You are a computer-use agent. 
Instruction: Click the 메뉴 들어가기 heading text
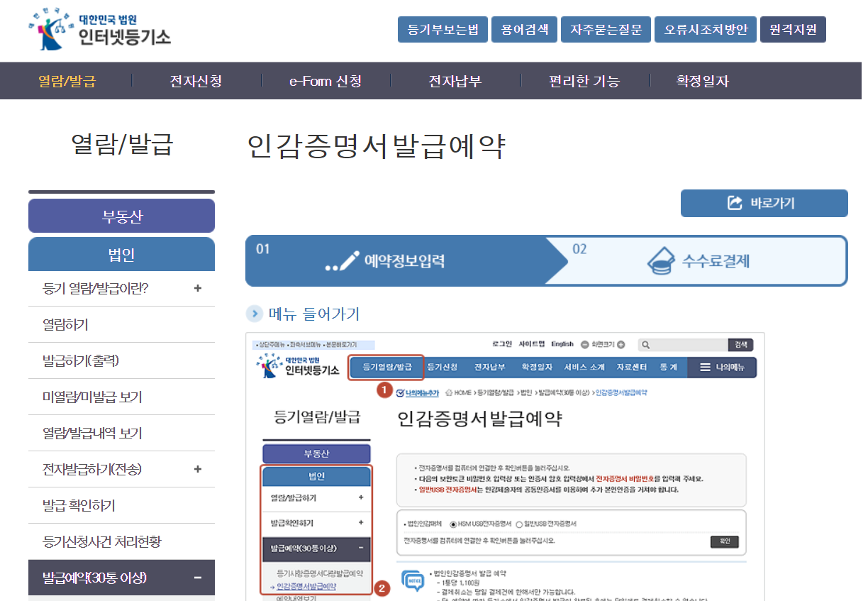314,314
